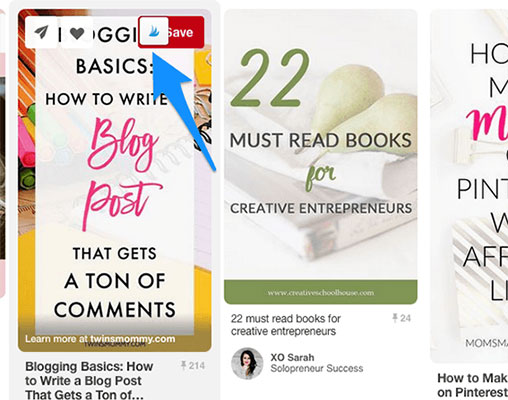Screen dimensions: 508x400
Task: Click the Blog Post pink script text
Action: [122, 173]
